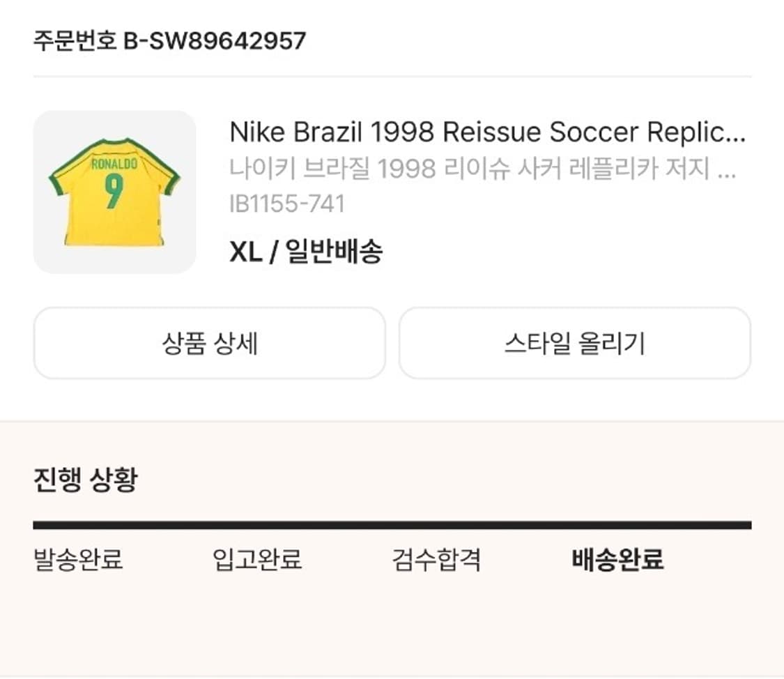Tap the progress section background area

coord(392,627)
